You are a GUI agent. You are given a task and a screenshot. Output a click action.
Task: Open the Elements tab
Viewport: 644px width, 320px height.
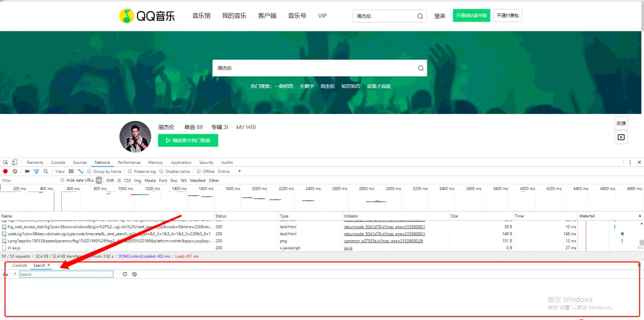point(35,163)
